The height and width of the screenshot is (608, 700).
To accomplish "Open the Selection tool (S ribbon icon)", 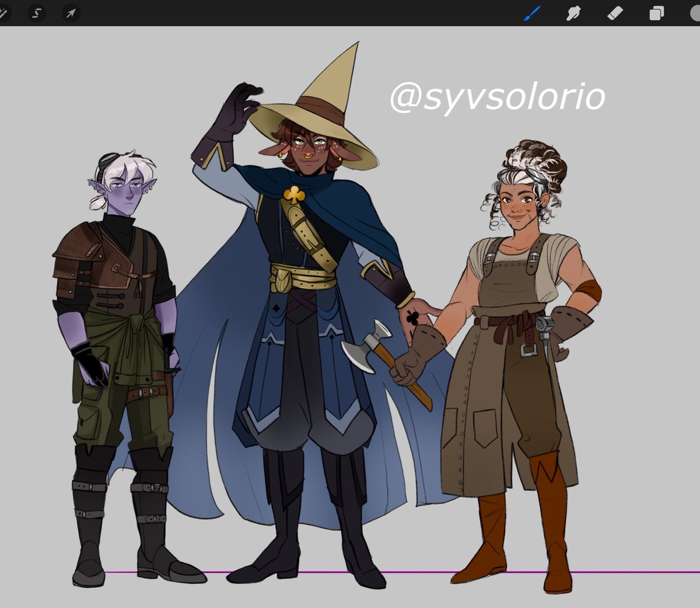I will point(36,13).
